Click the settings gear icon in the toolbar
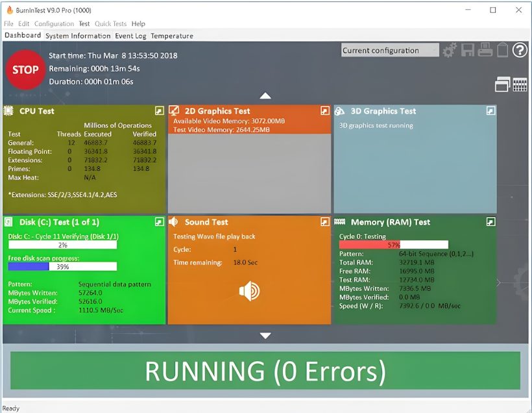Screen dimensions: 532x413 (448, 50)
